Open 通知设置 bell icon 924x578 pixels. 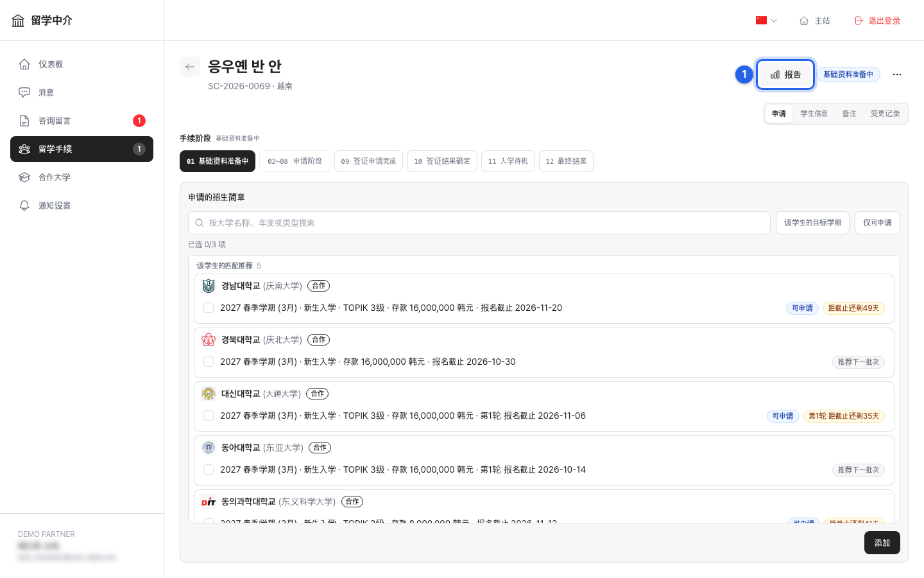(x=24, y=206)
